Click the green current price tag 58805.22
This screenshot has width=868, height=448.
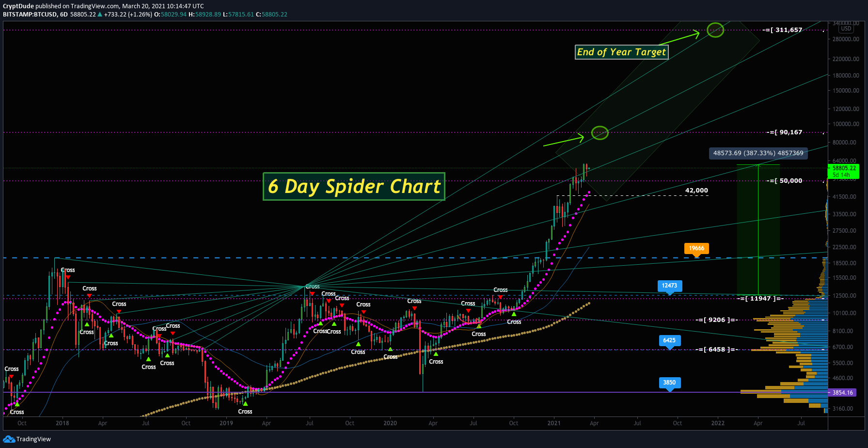click(x=844, y=171)
